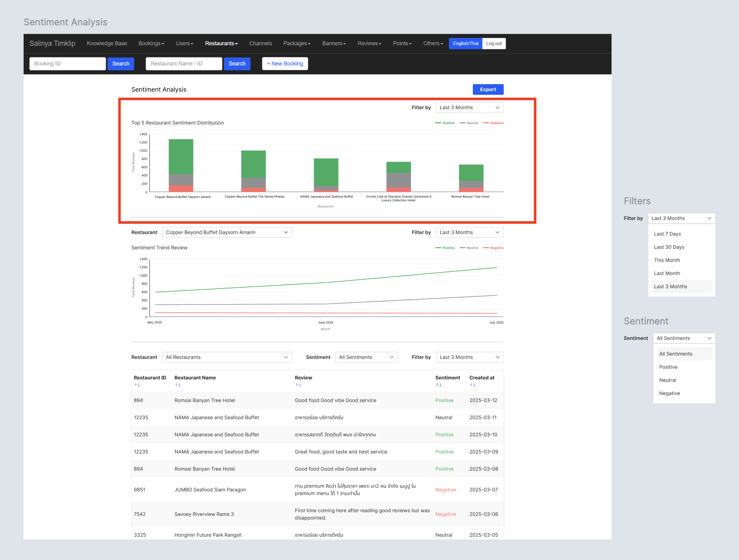Select Last 7 Days filter option
The height and width of the screenshot is (560, 739).
pyautogui.click(x=667, y=234)
